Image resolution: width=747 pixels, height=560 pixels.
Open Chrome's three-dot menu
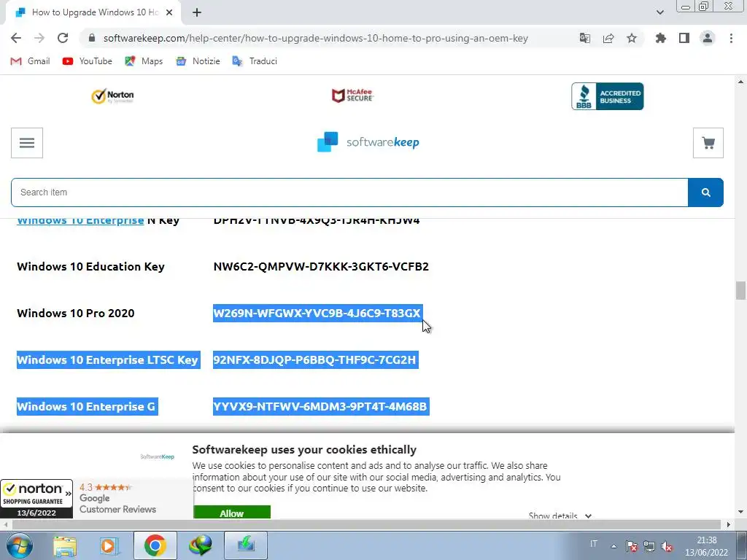click(731, 38)
